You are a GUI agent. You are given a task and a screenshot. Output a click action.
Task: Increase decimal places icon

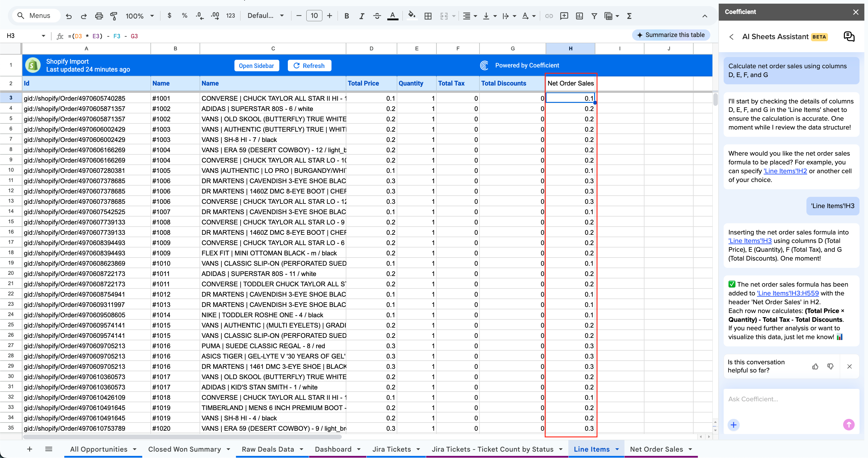pos(215,15)
